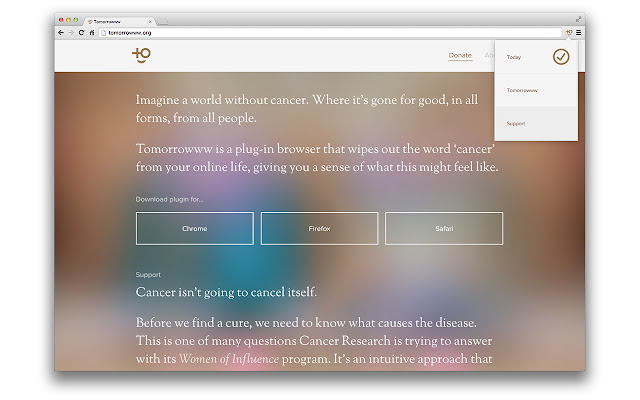Download the plugin for Chrome
The image size is (640, 400).
tap(195, 229)
